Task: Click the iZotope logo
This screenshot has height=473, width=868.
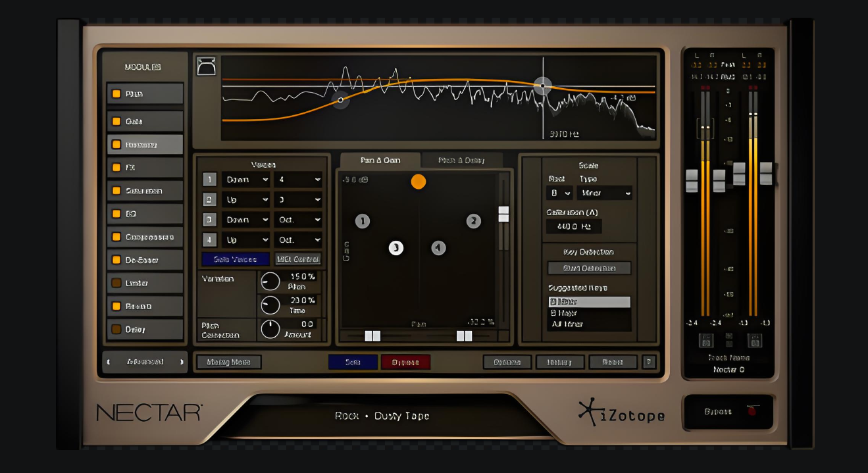Action: (x=621, y=414)
